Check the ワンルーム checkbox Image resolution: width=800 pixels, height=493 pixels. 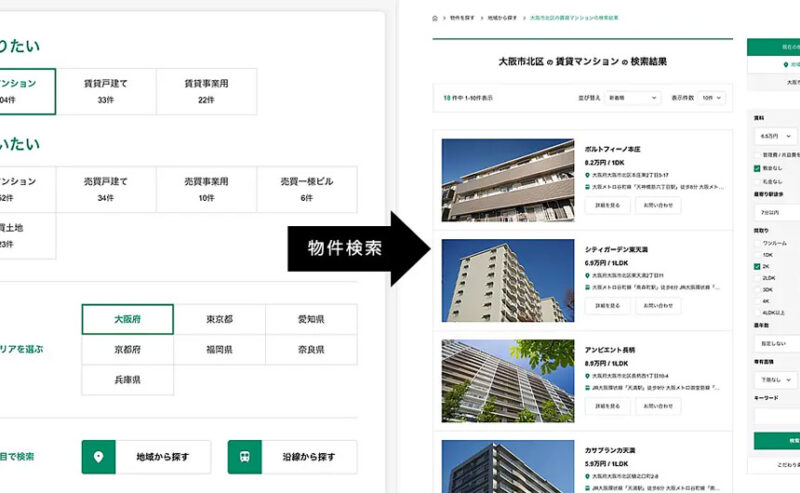757,243
